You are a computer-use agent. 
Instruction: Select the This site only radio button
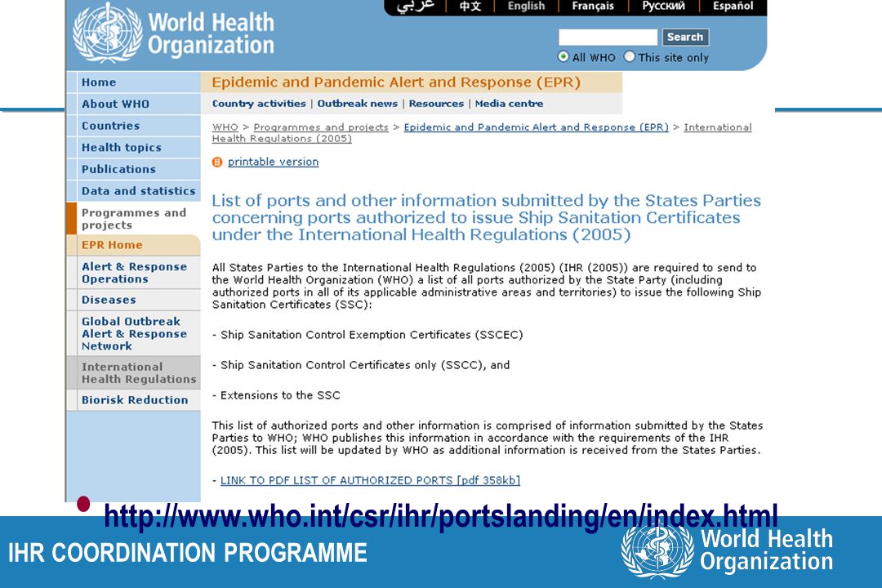(630, 57)
